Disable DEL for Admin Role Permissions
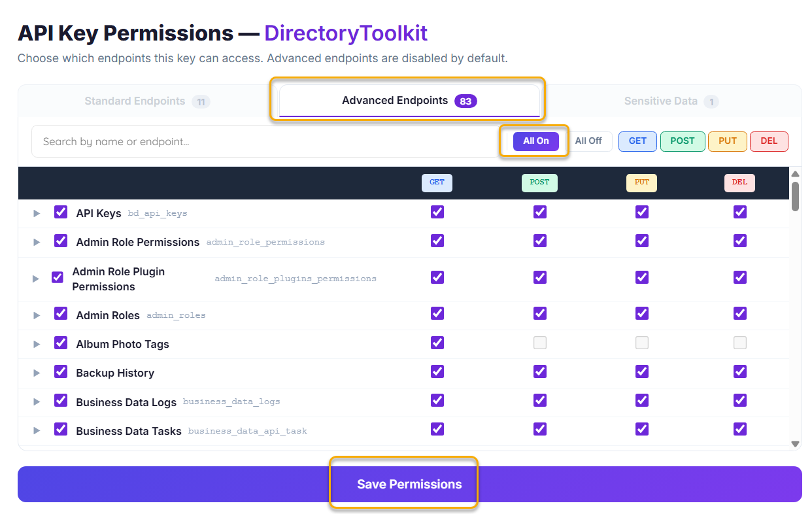Viewport: 812px width, 514px height. tap(739, 241)
